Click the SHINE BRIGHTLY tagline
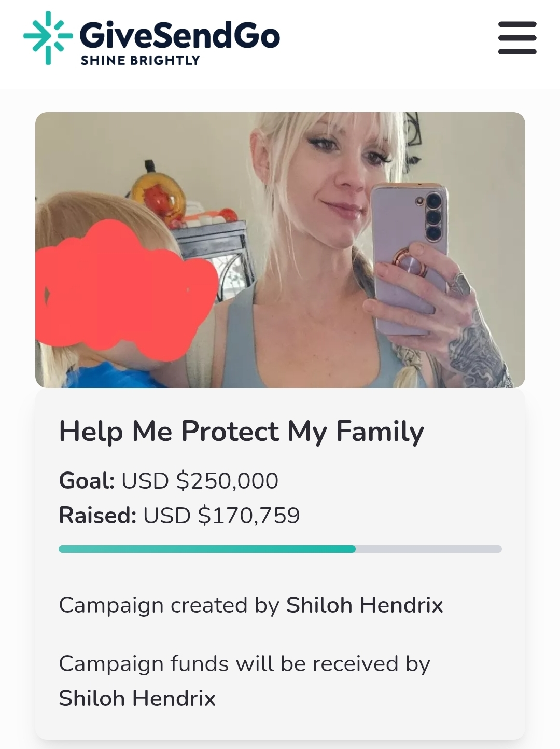The width and height of the screenshot is (560, 749). pos(140,60)
